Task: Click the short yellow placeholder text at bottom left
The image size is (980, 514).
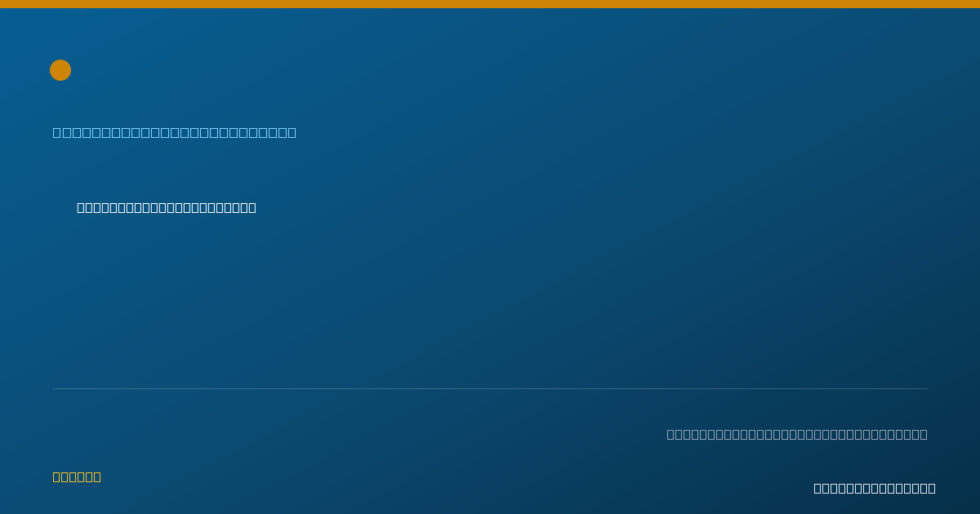Action: (x=77, y=476)
